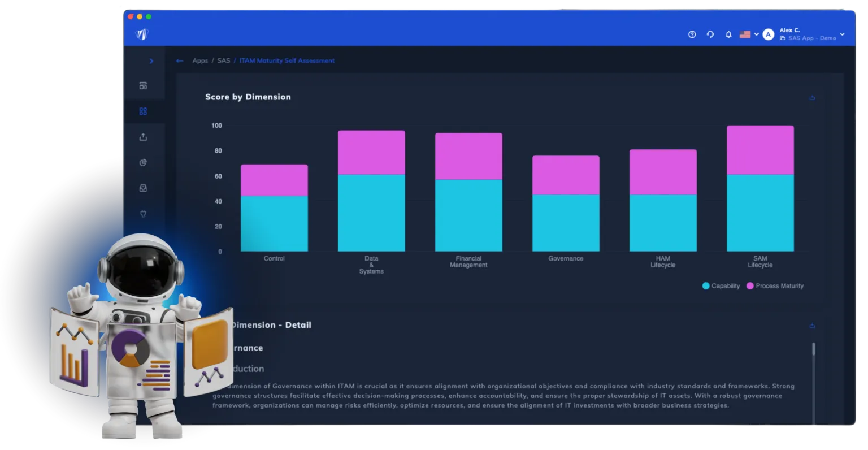Click the Governance introduction paragraph text
Viewport: 868px width, 450px height.
click(504, 396)
